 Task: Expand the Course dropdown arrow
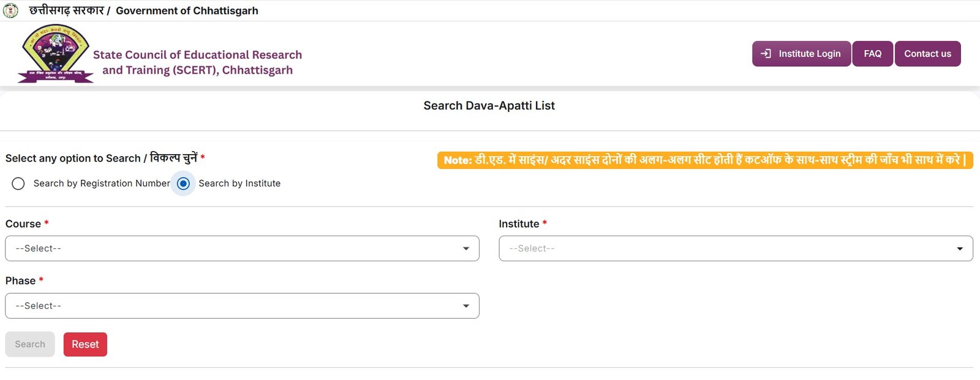(x=466, y=248)
